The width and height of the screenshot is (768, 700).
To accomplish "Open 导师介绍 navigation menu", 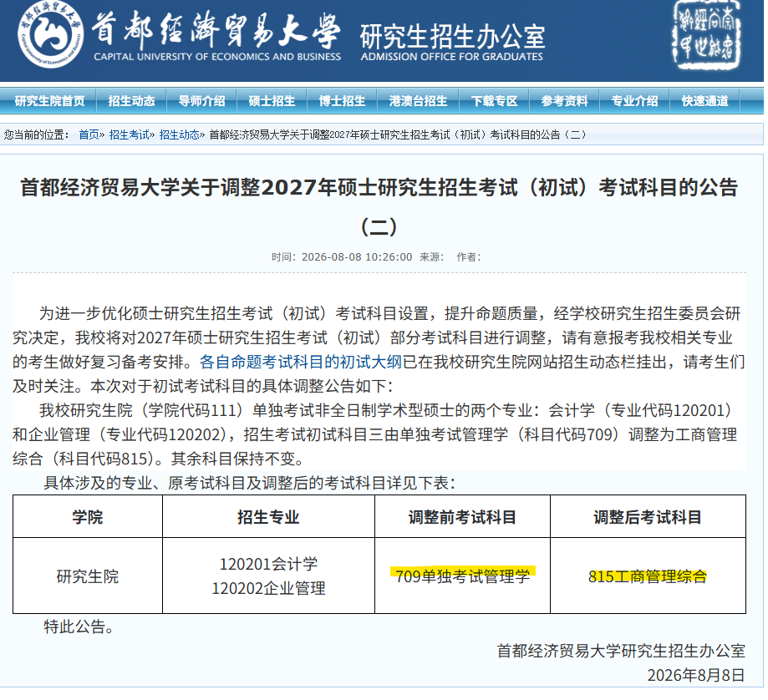I will 201,101.
